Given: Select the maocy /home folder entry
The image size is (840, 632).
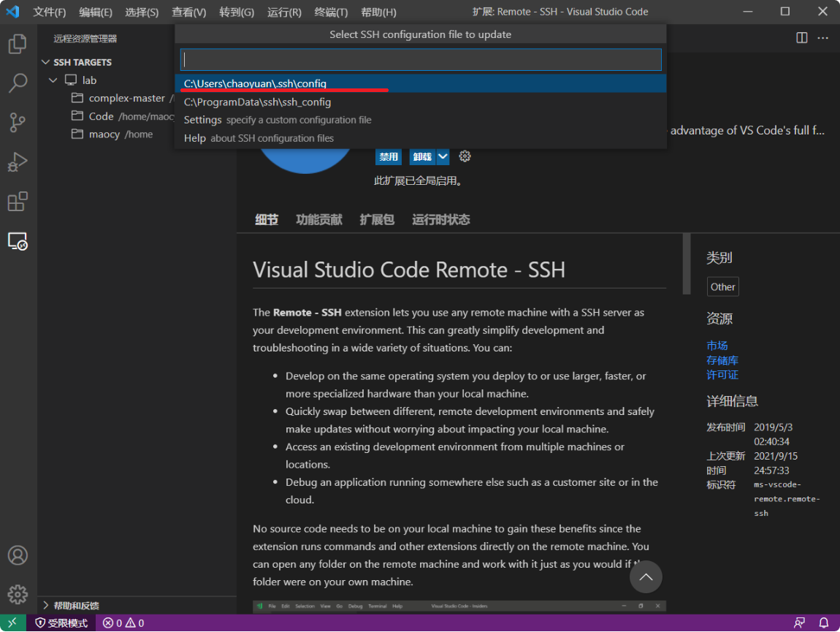Looking at the screenshot, I should click(x=112, y=134).
